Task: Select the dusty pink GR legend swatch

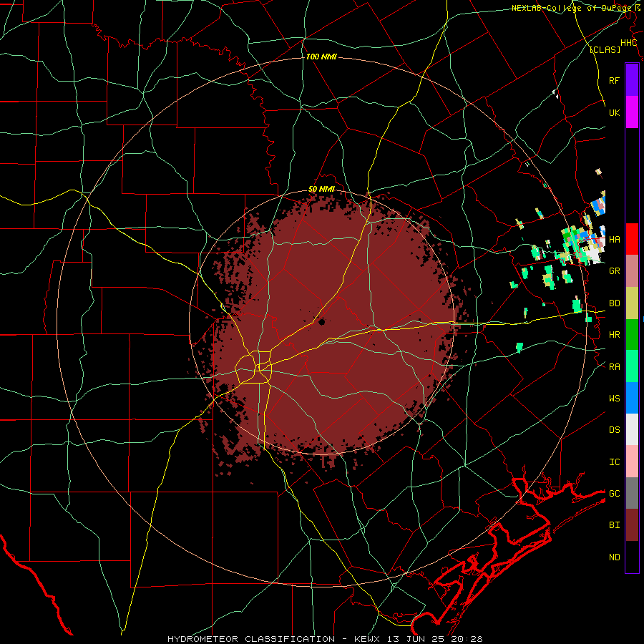Action: (632, 271)
